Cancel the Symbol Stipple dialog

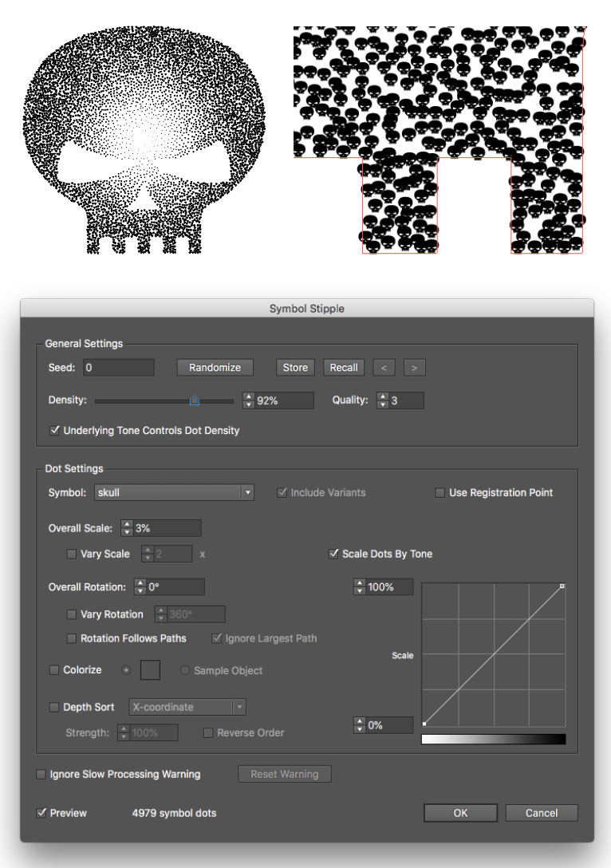[542, 813]
